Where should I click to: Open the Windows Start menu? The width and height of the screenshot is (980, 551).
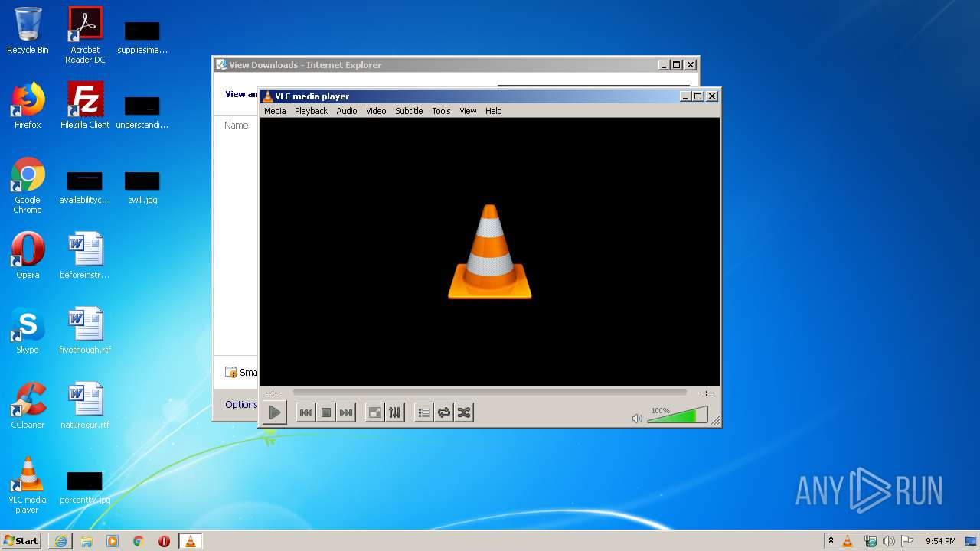pyautogui.click(x=21, y=540)
